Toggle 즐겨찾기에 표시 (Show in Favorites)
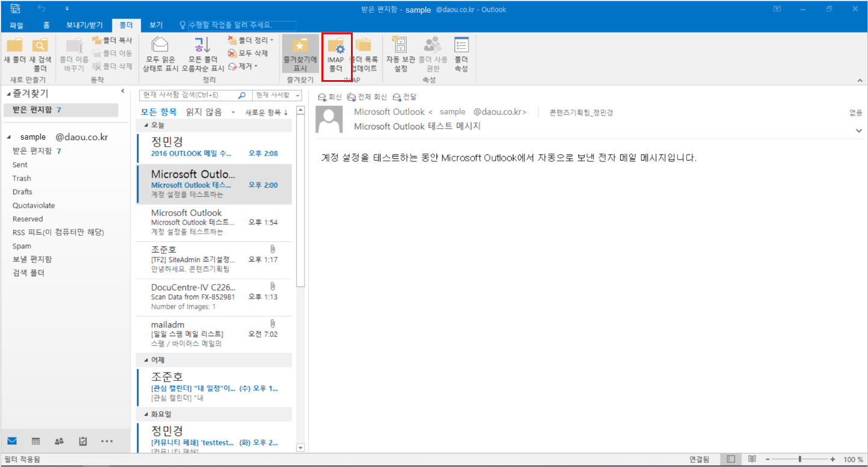 pyautogui.click(x=300, y=54)
